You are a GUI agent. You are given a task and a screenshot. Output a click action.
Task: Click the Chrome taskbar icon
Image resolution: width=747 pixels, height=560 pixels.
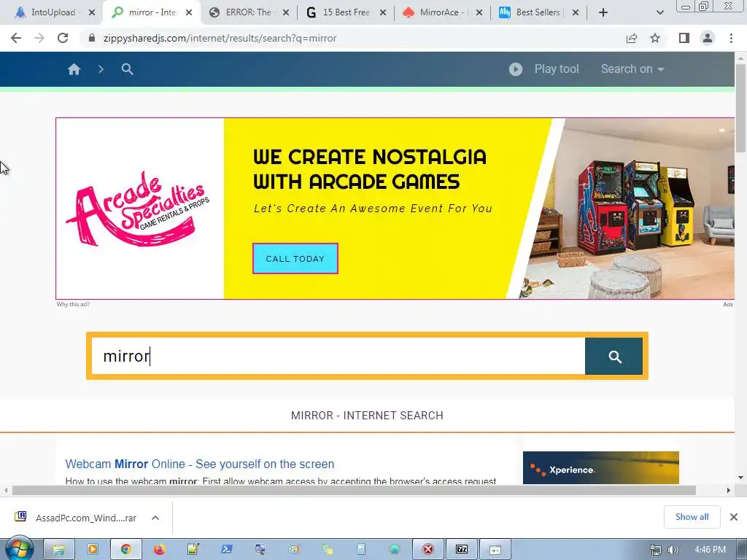coord(125,550)
